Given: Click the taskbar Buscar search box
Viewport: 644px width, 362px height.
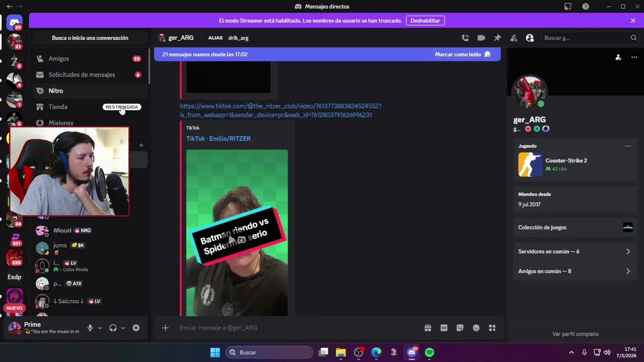Looking at the screenshot, I should 269,352.
